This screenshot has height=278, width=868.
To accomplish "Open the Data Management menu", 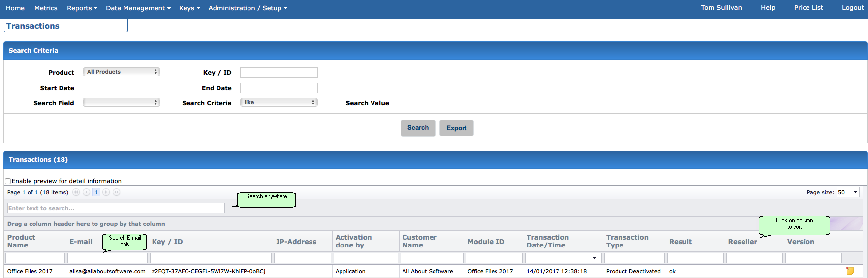I will [x=138, y=8].
